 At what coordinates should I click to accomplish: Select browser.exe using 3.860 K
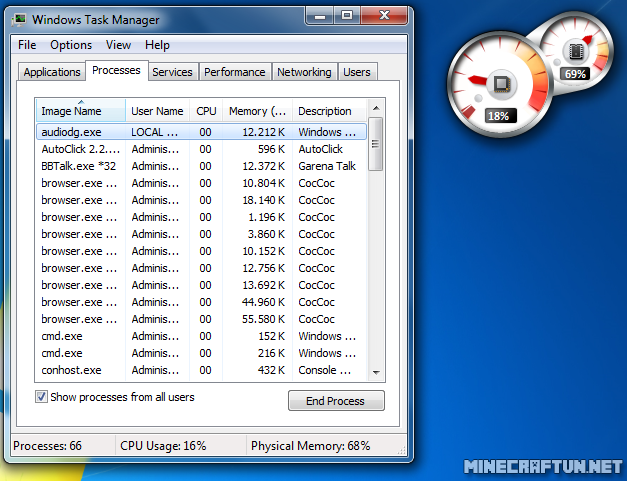tap(202, 234)
